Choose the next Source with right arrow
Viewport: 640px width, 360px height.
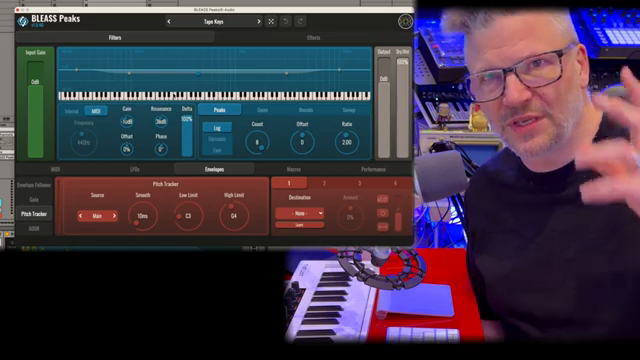114,216
